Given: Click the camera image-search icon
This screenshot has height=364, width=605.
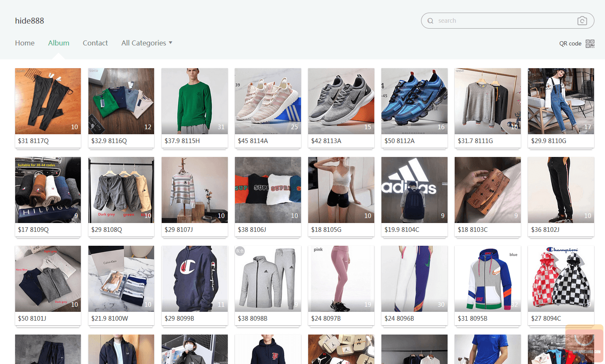Looking at the screenshot, I should pos(582,21).
